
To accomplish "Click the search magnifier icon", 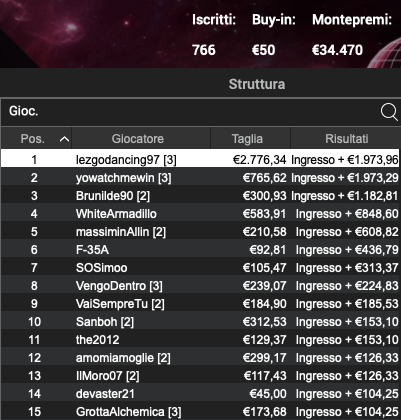I will 389,111.
